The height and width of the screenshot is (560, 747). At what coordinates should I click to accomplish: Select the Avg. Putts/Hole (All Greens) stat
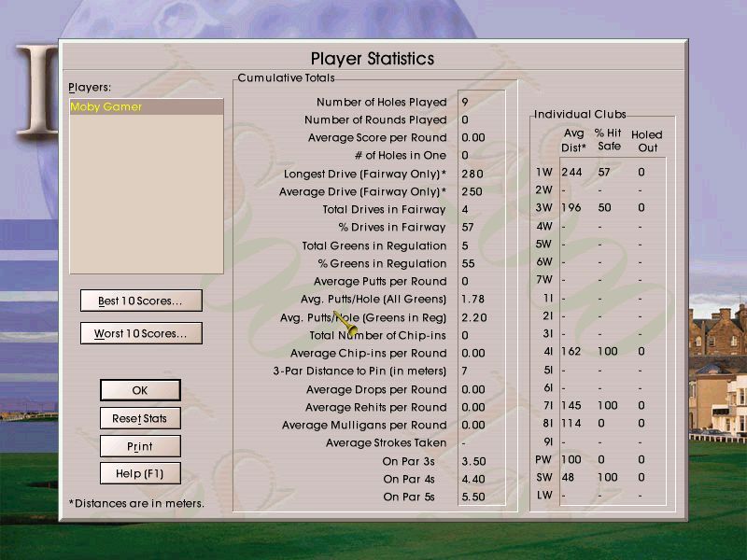[x=373, y=299]
